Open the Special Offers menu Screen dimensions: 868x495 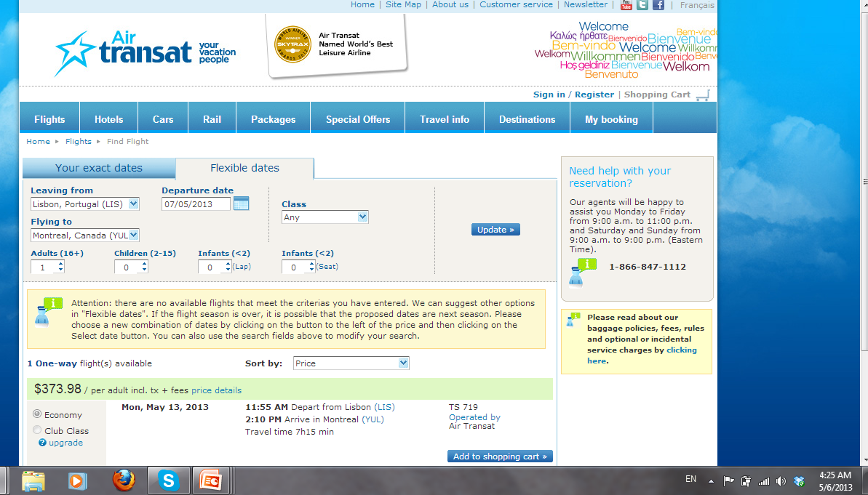pyautogui.click(x=358, y=119)
